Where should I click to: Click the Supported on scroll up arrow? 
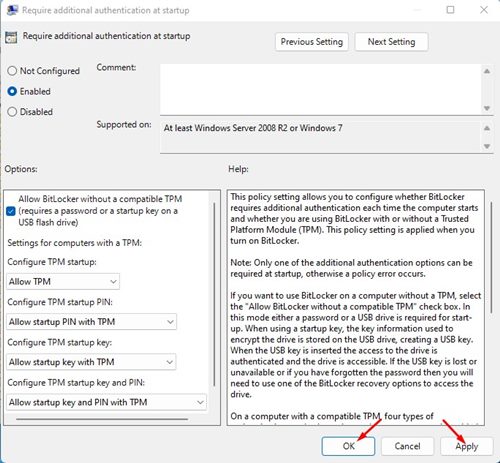[x=487, y=128]
